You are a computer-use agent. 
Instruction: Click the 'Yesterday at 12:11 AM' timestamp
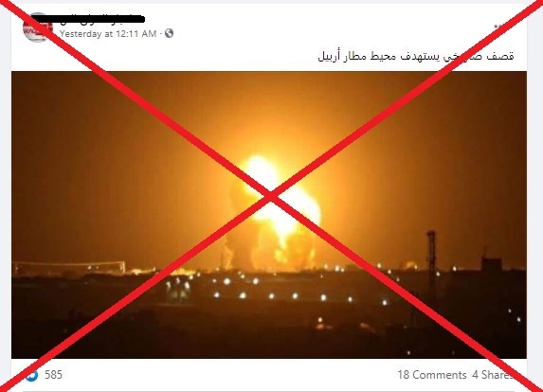tap(108, 33)
